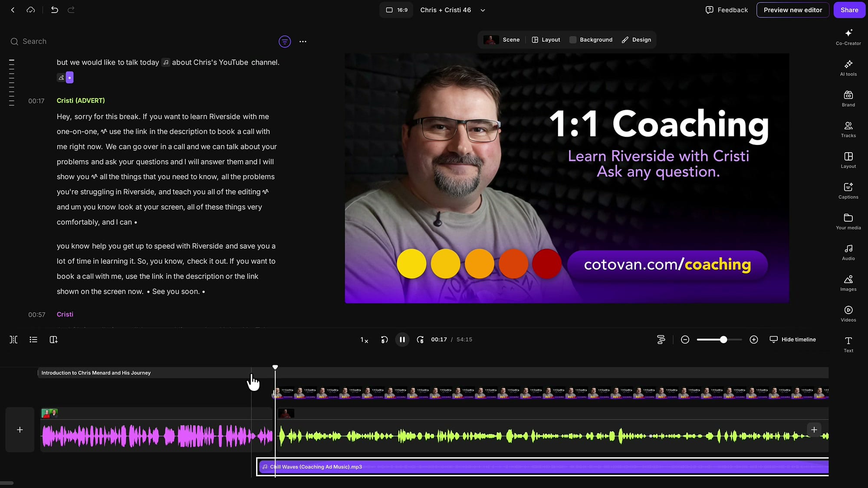This screenshot has width=868, height=488.
Task: Open the Images panel
Action: (x=848, y=283)
